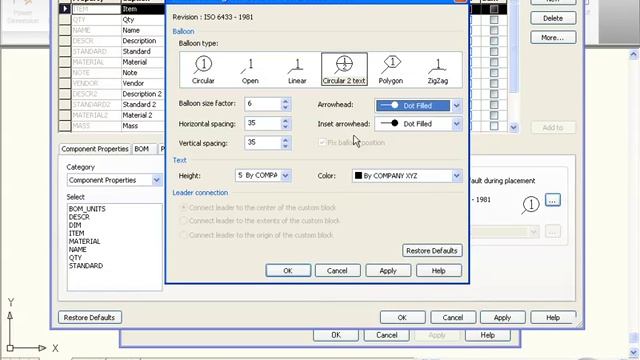Screen dimensions: 640x360
Task: Click the Balloon size factor field
Action: click(x=263, y=104)
